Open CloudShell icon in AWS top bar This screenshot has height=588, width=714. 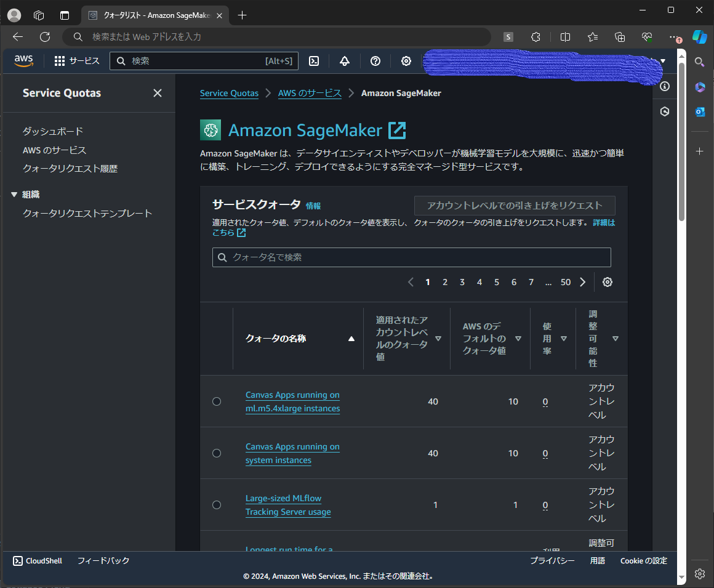[x=314, y=61]
